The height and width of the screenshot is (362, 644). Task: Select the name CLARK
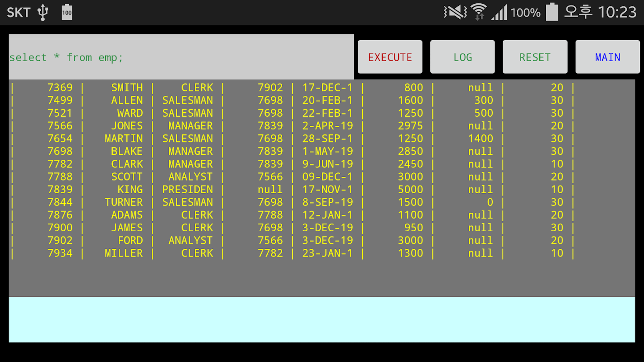(127, 164)
